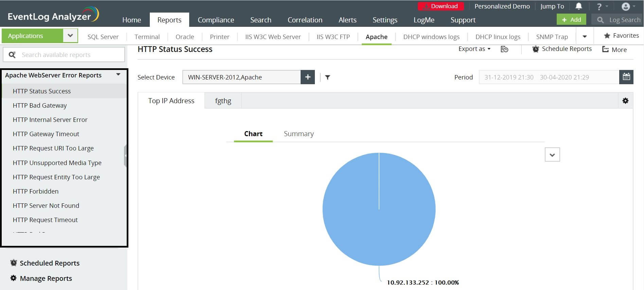This screenshot has width=644, height=290.
Task: Select the Terminal report category
Action: click(x=147, y=37)
